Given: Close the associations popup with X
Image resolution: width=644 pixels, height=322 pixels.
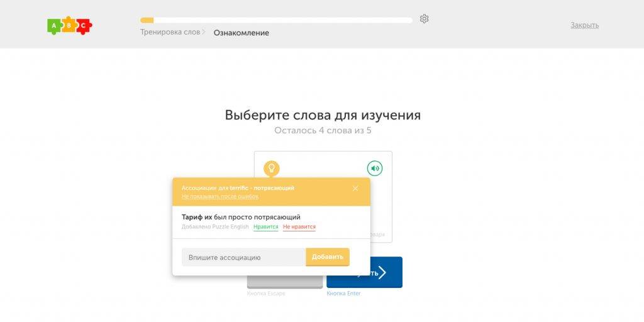Looking at the screenshot, I should pos(355,188).
